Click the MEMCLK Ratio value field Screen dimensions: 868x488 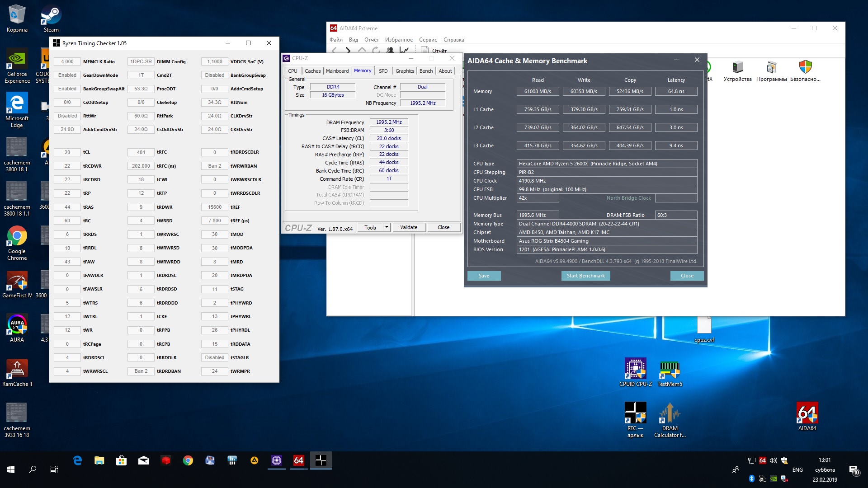pos(67,61)
